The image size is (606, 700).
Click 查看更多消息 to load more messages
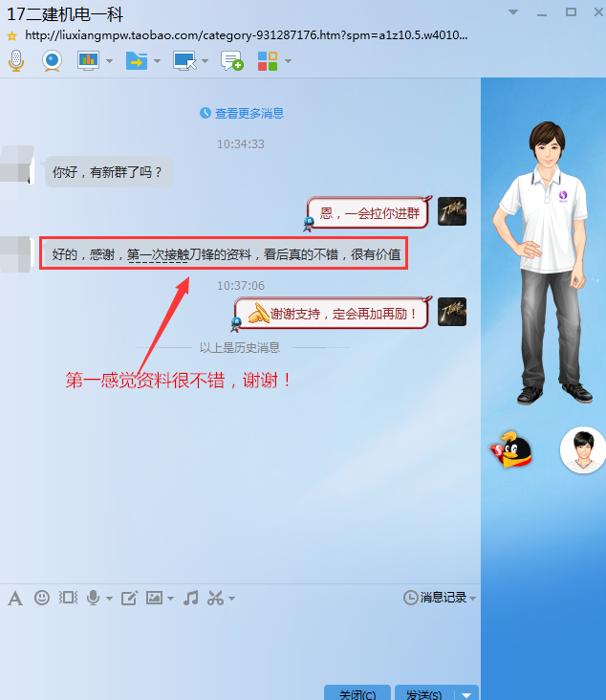(x=249, y=114)
